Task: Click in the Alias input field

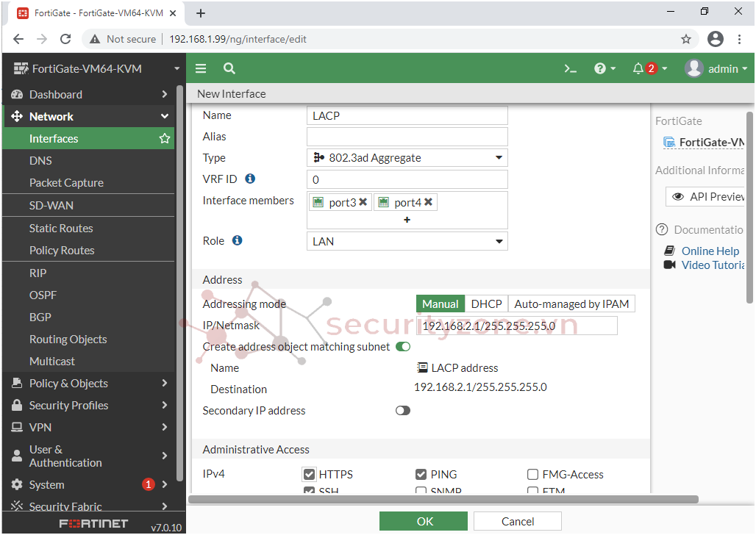Action: 407,137
